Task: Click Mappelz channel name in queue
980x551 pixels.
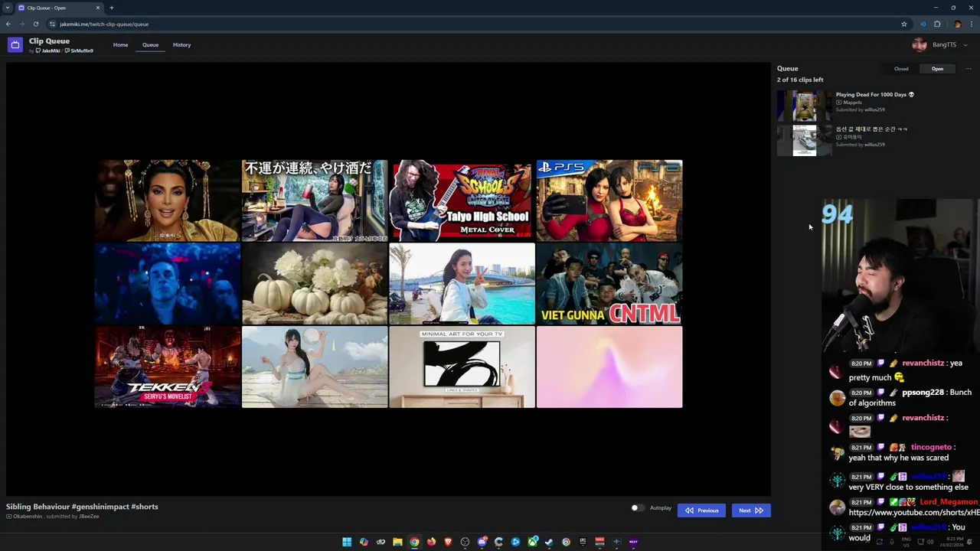Action: [x=852, y=103]
